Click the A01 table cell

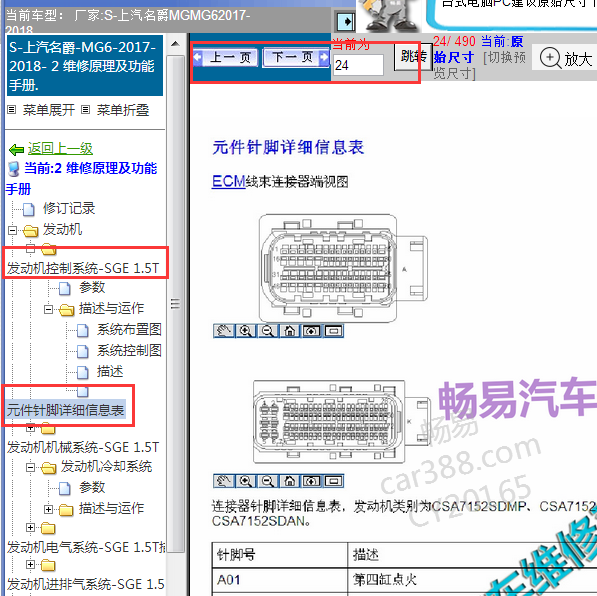280,580
